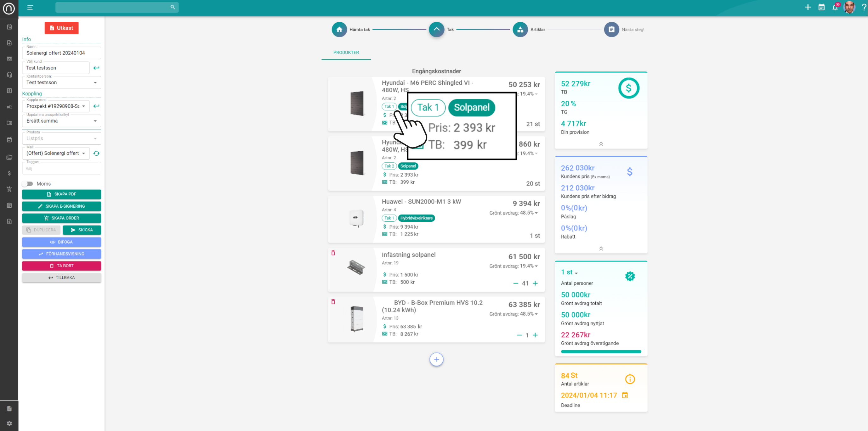
Task: Click the SKICKA button
Action: pyautogui.click(x=82, y=230)
